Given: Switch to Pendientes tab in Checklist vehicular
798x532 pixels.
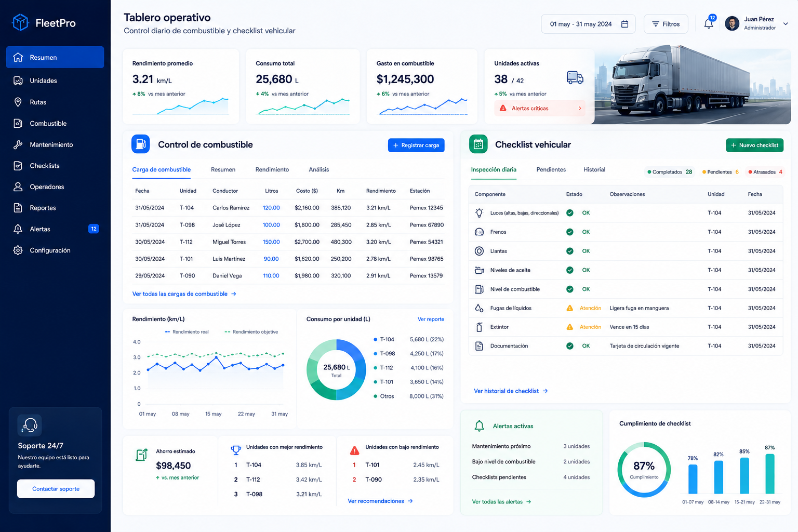Looking at the screenshot, I should [x=551, y=169].
